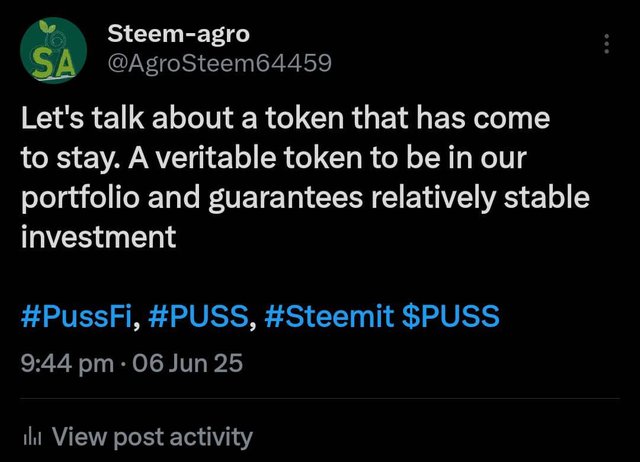The width and height of the screenshot is (640, 462).
Task: Open the Steem-agro profile avatar
Action: pyautogui.click(x=53, y=50)
